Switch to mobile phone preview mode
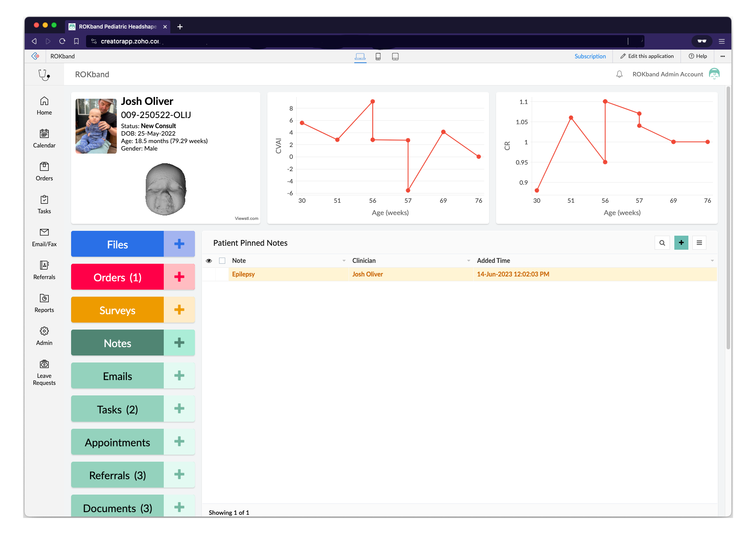756x549 pixels. (378, 56)
